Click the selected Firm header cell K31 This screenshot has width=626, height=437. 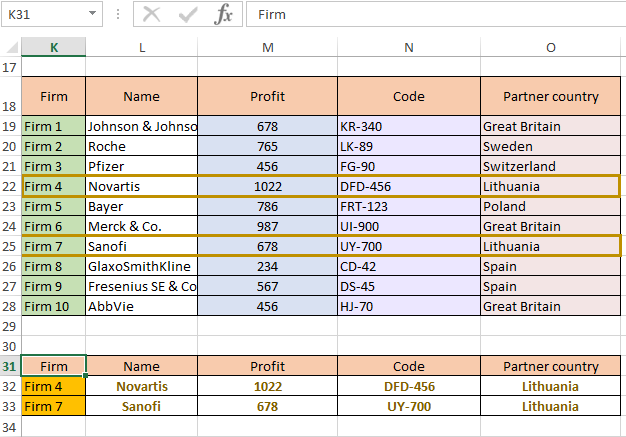(x=53, y=366)
